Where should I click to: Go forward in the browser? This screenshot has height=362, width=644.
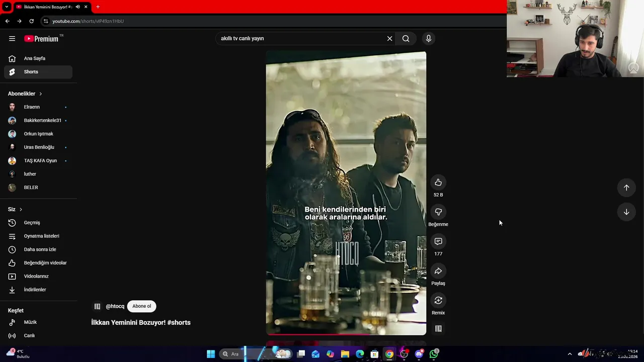pyautogui.click(x=19, y=21)
